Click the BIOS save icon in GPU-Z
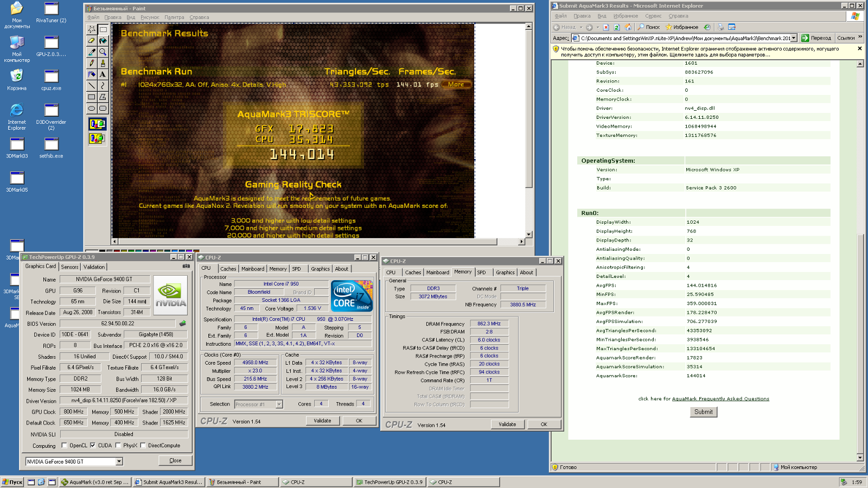868x488 pixels. click(183, 324)
